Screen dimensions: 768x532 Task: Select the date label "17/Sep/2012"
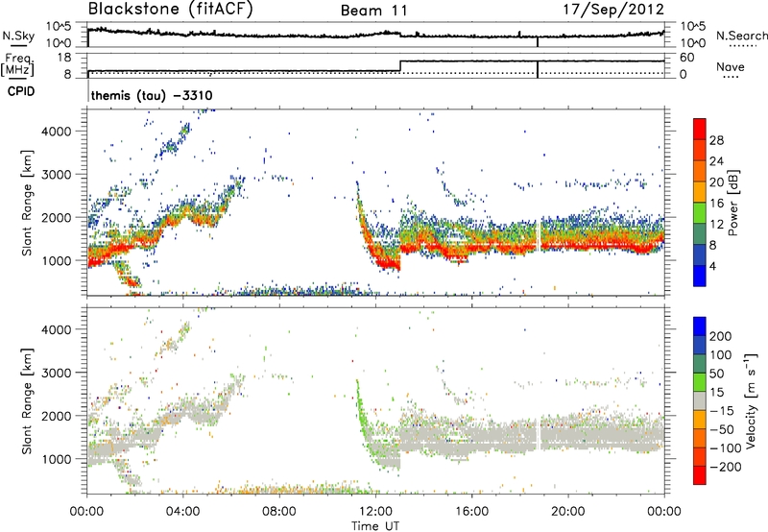tap(613, 9)
